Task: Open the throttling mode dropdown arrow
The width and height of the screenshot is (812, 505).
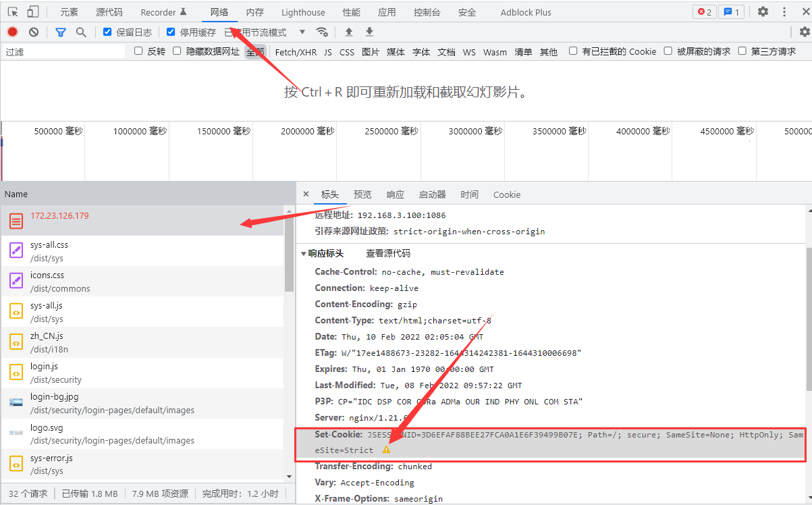Action: coord(302,32)
